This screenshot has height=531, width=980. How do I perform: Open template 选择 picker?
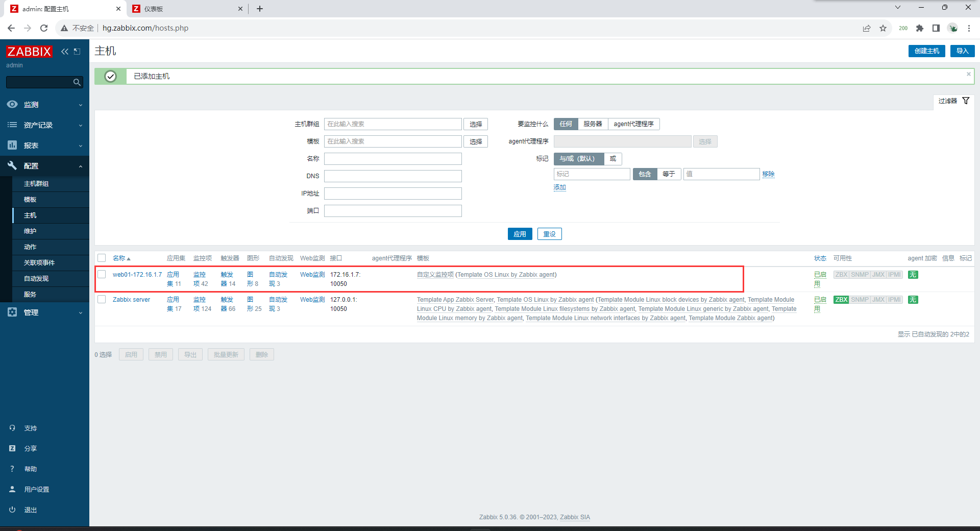coord(476,141)
